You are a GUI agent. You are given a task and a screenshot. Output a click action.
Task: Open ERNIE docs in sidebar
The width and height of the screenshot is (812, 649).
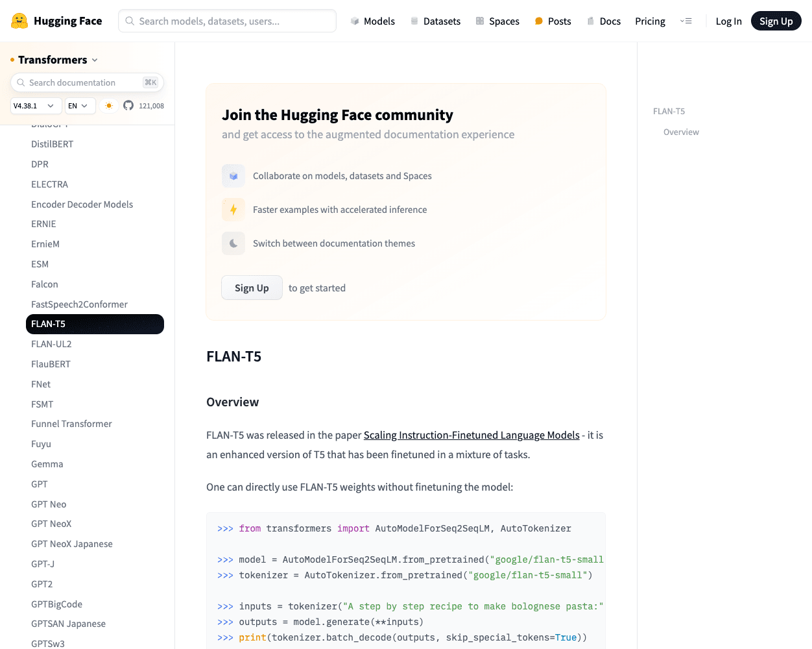(x=43, y=224)
